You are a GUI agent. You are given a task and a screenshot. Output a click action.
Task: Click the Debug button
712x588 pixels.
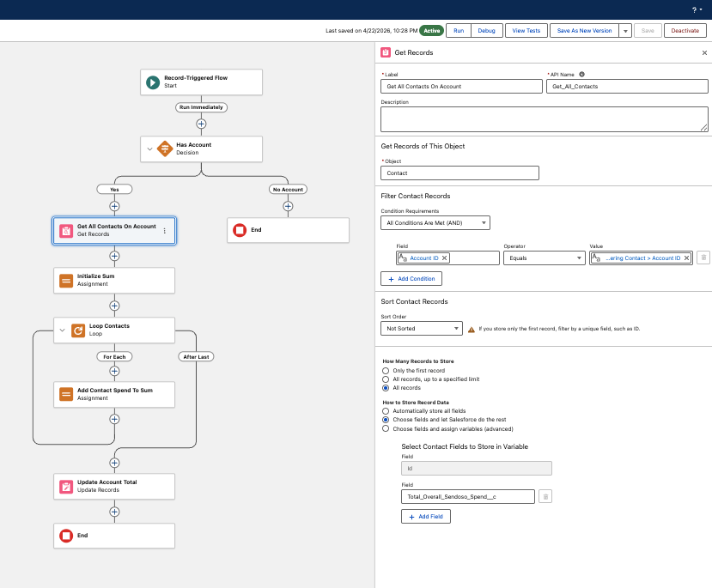486,31
